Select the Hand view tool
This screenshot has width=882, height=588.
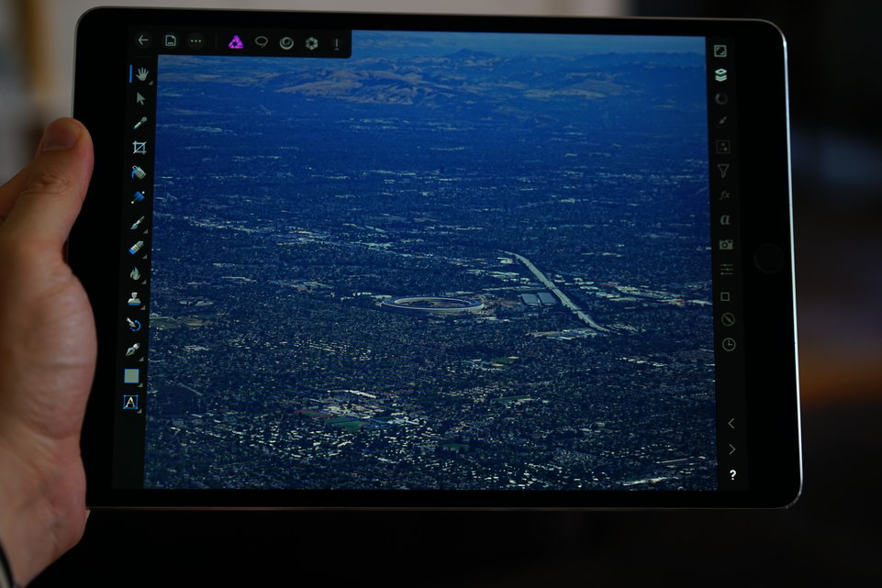click(x=142, y=73)
